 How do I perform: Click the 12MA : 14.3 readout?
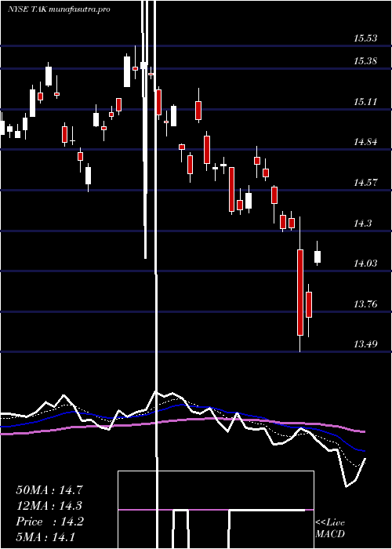(x=49, y=506)
